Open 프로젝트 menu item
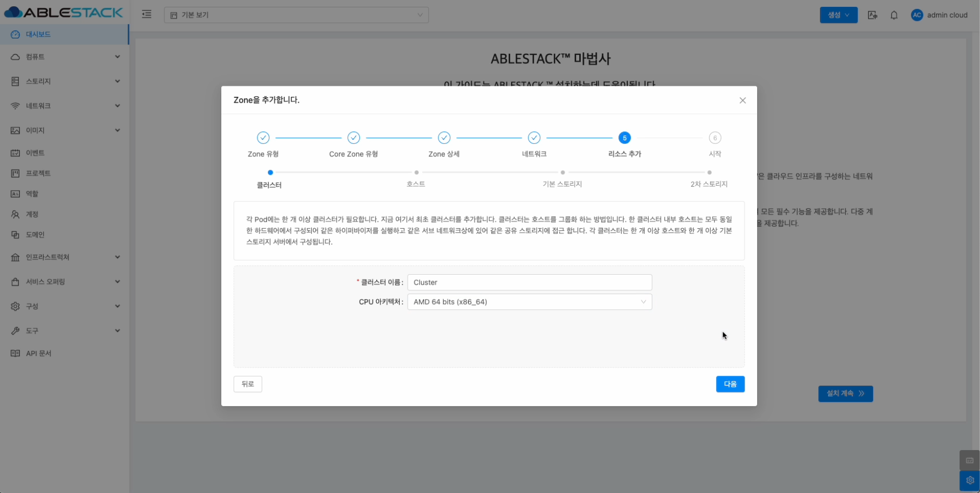This screenshot has height=493, width=980. (64, 173)
